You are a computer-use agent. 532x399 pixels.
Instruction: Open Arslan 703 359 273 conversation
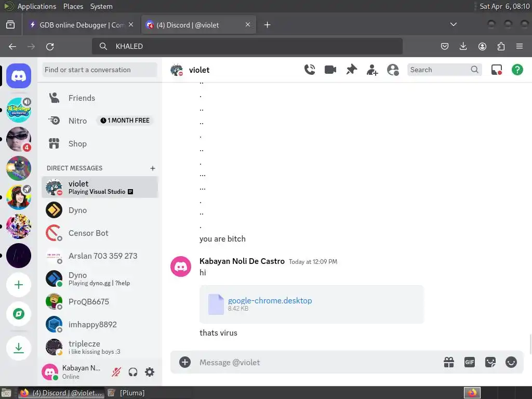(x=100, y=256)
